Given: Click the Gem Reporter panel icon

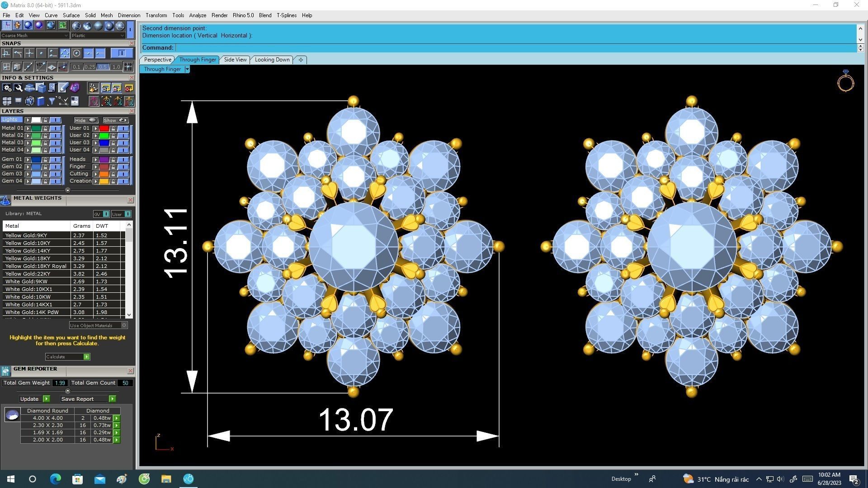Looking at the screenshot, I should 5,371.
